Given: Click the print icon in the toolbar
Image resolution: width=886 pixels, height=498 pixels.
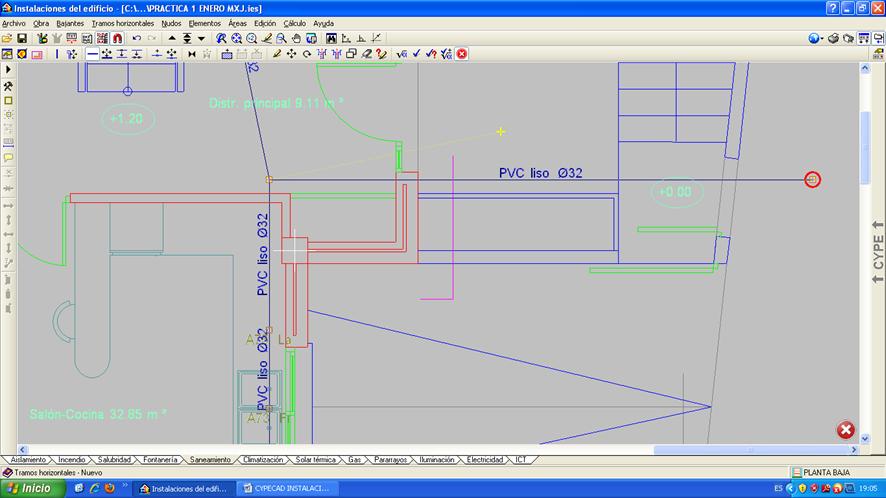Looking at the screenshot, I should pos(833,38).
